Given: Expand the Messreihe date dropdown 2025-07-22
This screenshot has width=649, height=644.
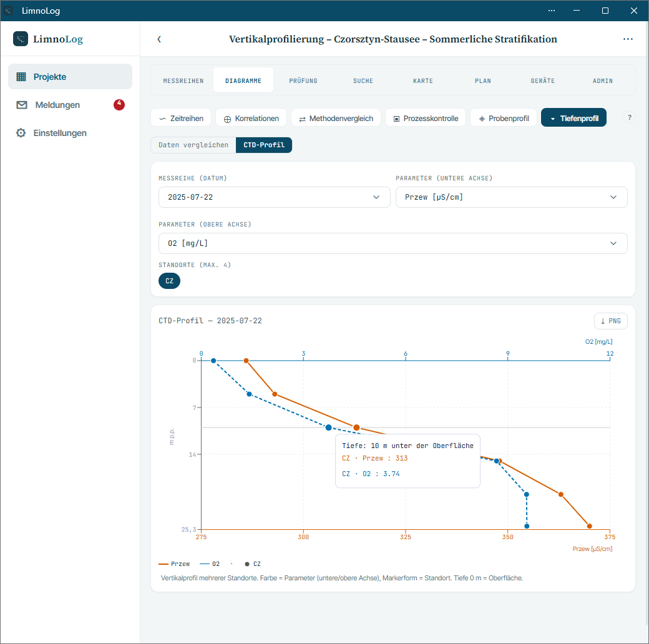Looking at the screenshot, I should pyautogui.click(x=274, y=197).
